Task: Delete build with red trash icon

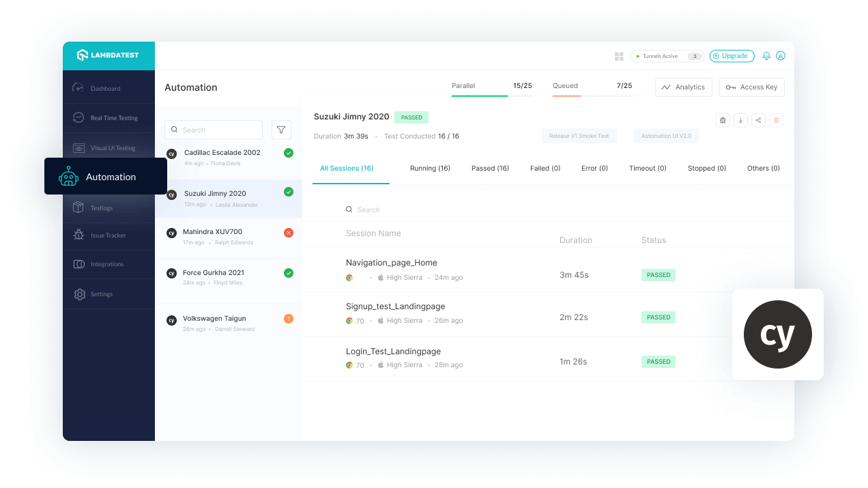Action: [776, 120]
